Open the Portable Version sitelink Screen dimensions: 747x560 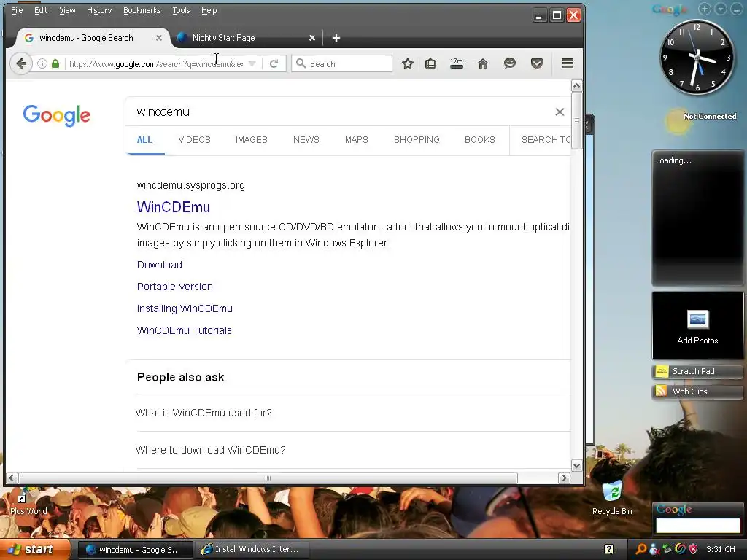pyautogui.click(x=175, y=287)
